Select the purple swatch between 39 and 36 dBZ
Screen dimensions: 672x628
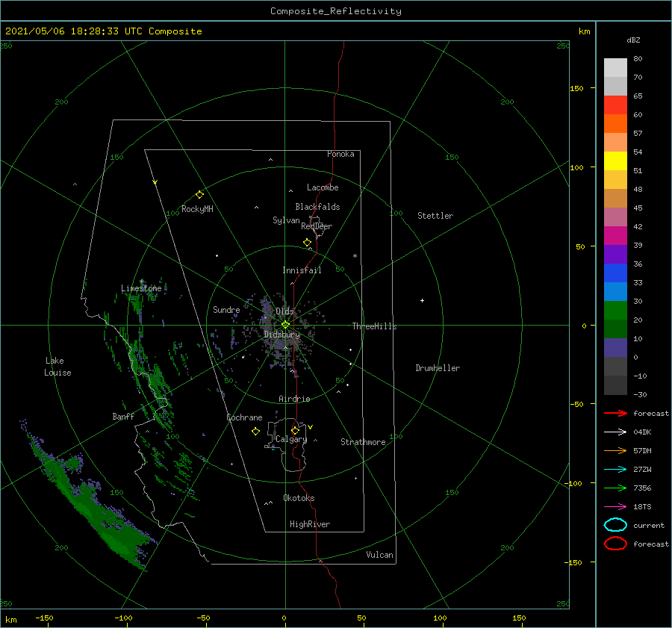point(615,255)
